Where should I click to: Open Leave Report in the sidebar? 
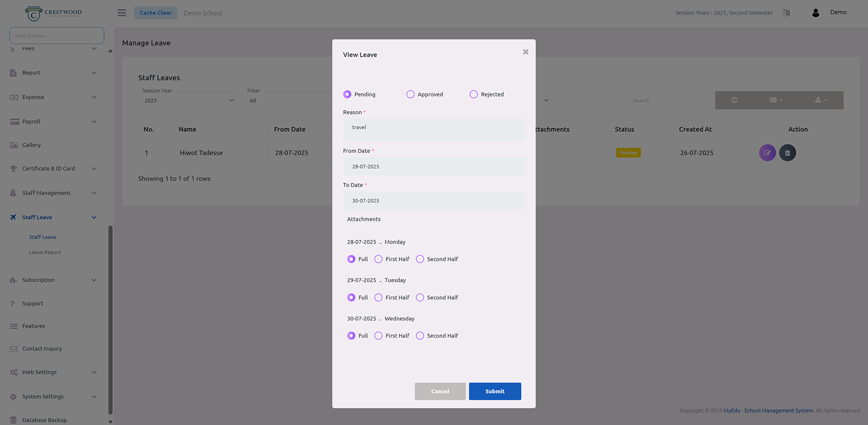click(x=45, y=253)
